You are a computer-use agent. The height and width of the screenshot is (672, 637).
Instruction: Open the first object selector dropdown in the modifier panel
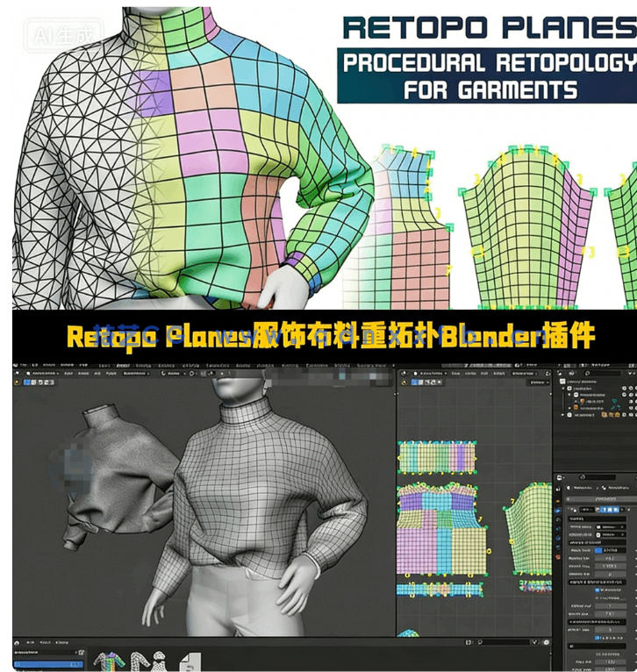pos(611,527)
